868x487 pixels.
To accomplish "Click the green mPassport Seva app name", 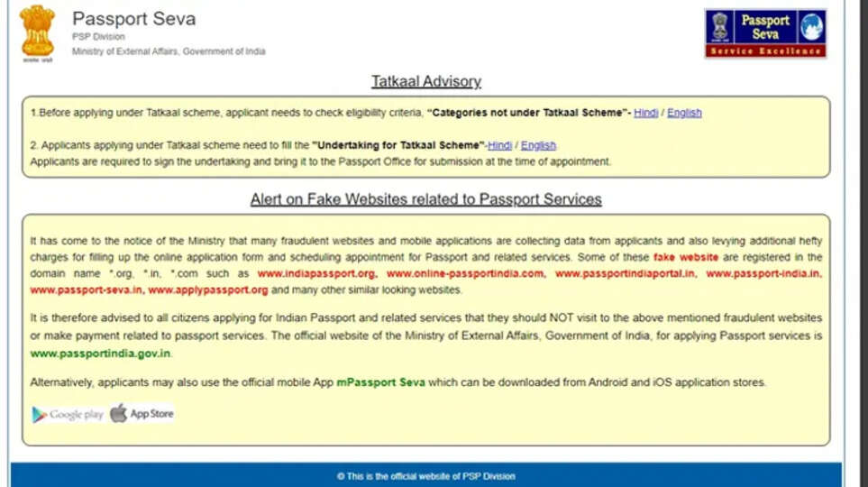I will pos(381,382).
